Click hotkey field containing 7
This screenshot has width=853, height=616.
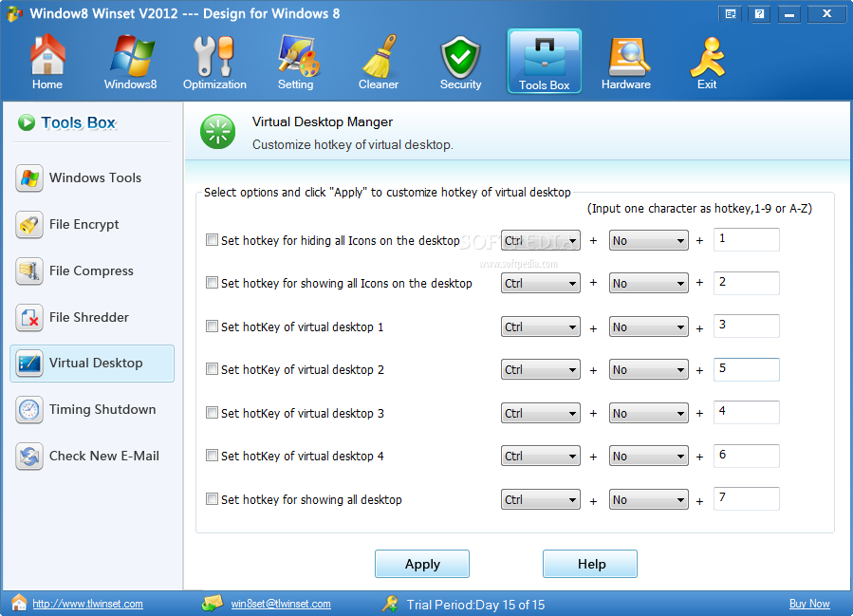pyautogui.click(x=747, y=498)
